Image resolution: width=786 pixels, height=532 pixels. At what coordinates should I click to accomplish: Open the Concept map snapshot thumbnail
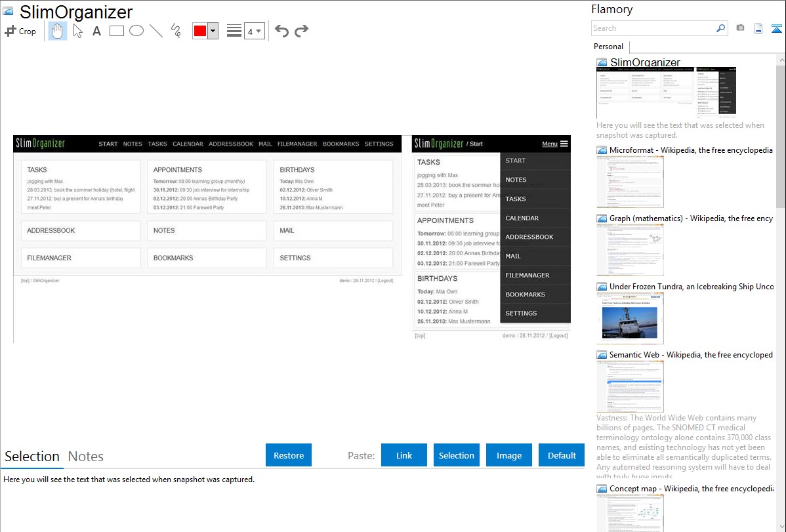coord(630,514)
